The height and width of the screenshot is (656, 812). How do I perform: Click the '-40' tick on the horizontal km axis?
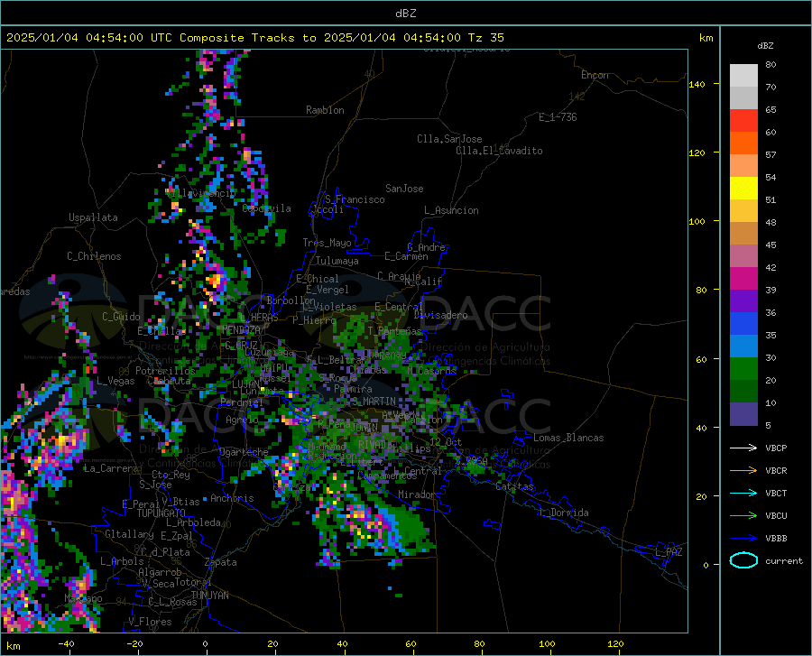[66, 644]
